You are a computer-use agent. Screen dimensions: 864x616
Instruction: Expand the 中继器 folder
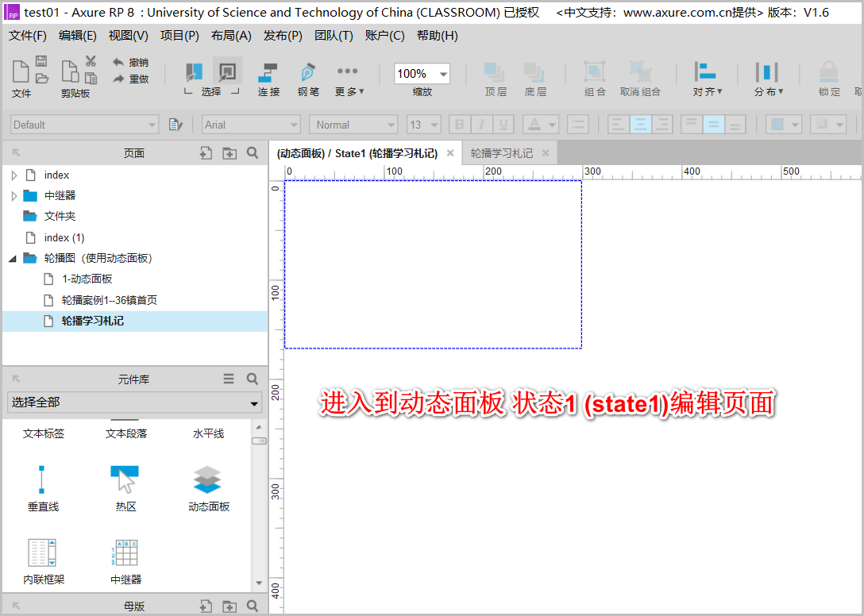pyautogui.click(x=14, y=195)
